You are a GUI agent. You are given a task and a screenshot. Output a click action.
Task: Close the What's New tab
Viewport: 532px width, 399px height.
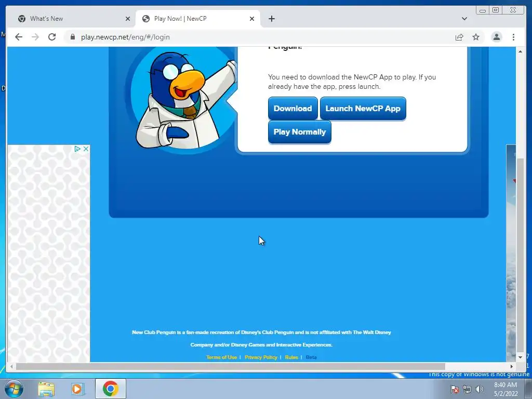coord(128,19)
